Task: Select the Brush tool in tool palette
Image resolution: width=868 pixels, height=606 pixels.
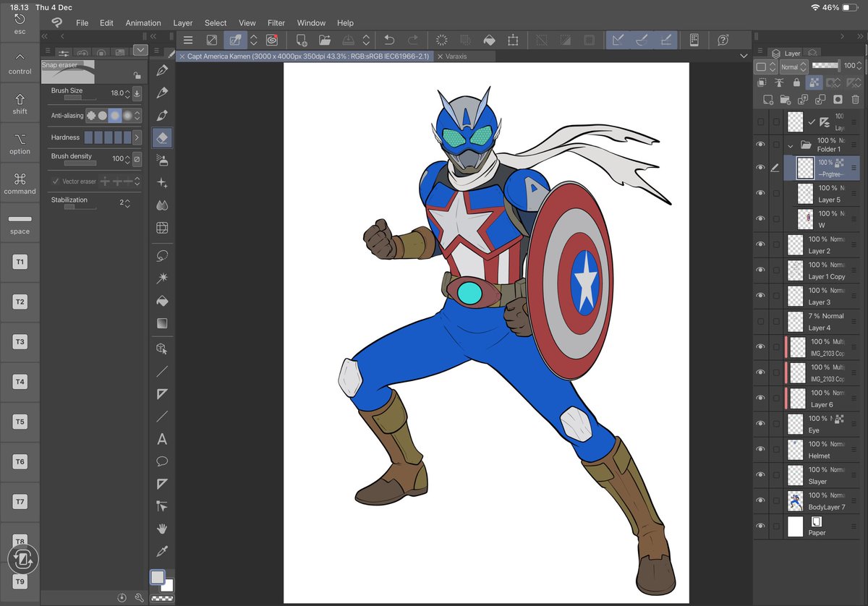Action: point(162,115)
